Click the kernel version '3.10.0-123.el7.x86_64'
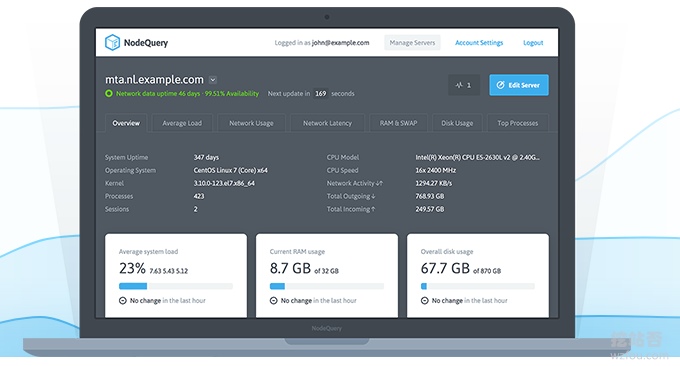This screenshot has width=680, height=366. (x=224, y=183)
